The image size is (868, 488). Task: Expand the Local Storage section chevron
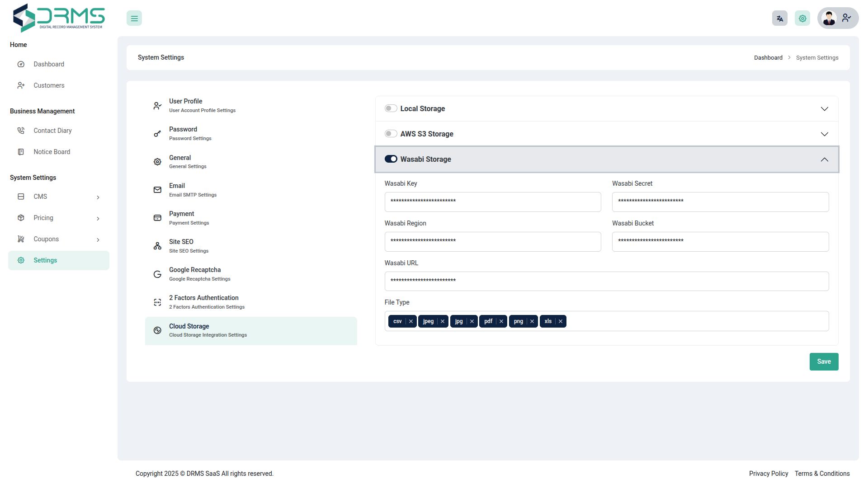pyautogui.click(x=824, y=109)
